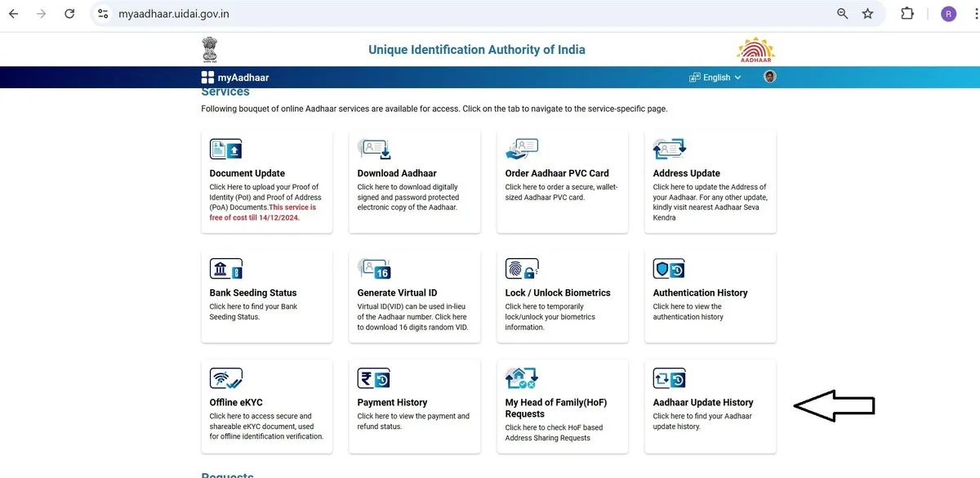Click the Offline eKYC icon
Screen dimensions: 980x478
[x=226, y=378]
